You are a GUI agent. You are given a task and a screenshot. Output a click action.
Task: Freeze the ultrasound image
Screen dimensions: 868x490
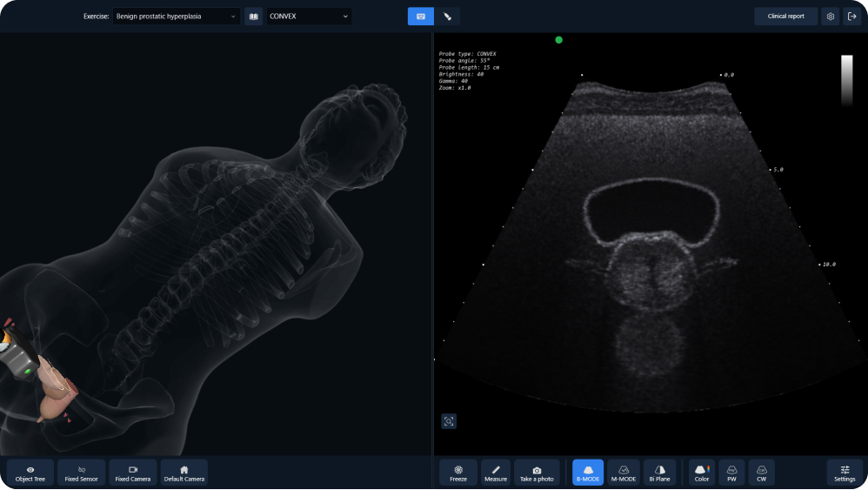coord(458,473)
